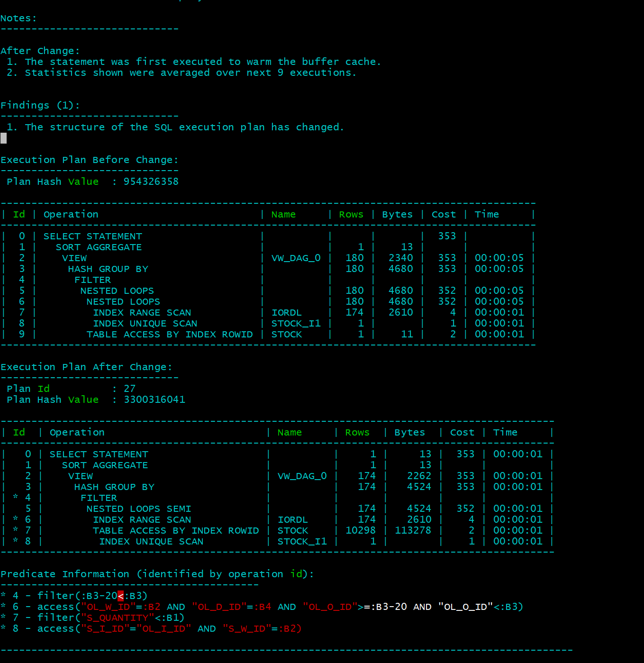Click 'FILTER' operation in the After plan
Screen dimensions: 644x663
pyautogui.click(x=99, y=498)
